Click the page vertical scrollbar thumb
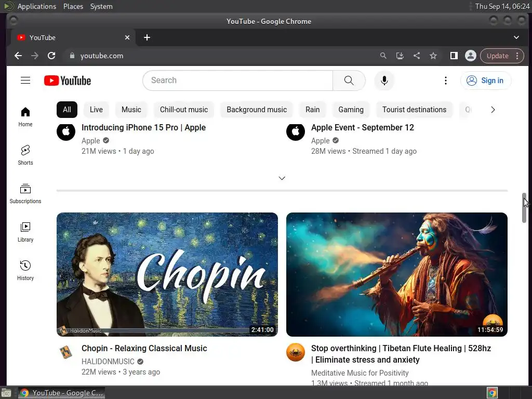The height and width of the screenshot is (399, 532). coord(524,208)
